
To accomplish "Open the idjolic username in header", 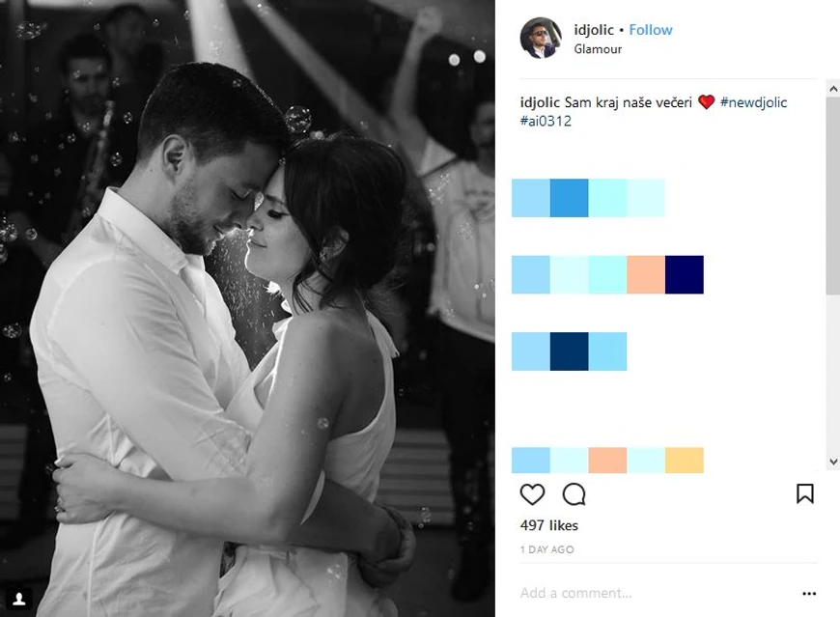I will pos(594,30).
